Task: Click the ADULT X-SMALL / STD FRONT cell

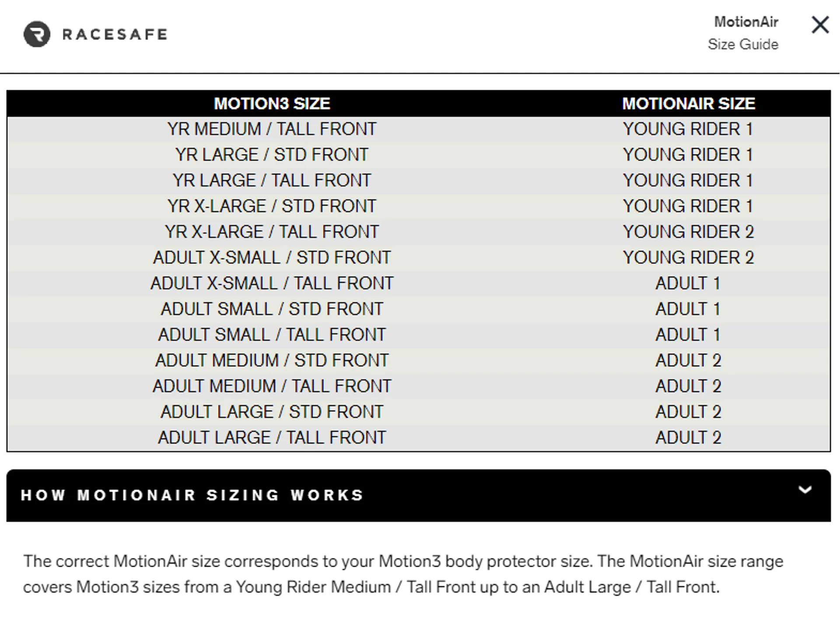Action: [272, 258]
